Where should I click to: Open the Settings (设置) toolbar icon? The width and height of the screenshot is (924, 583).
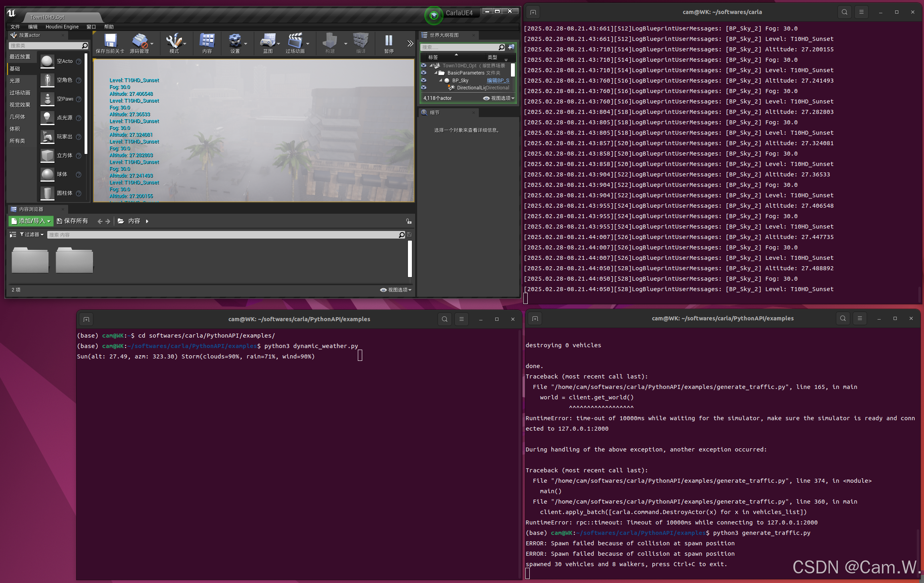235,43
